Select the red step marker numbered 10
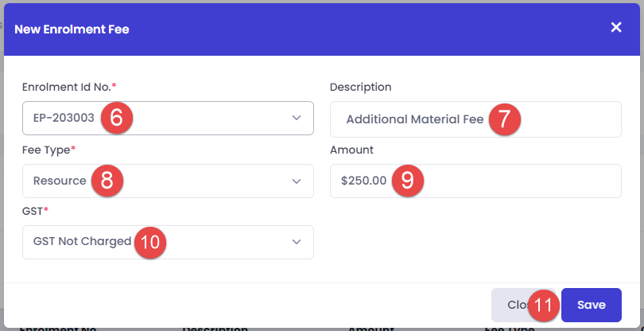 click(149, 241)
